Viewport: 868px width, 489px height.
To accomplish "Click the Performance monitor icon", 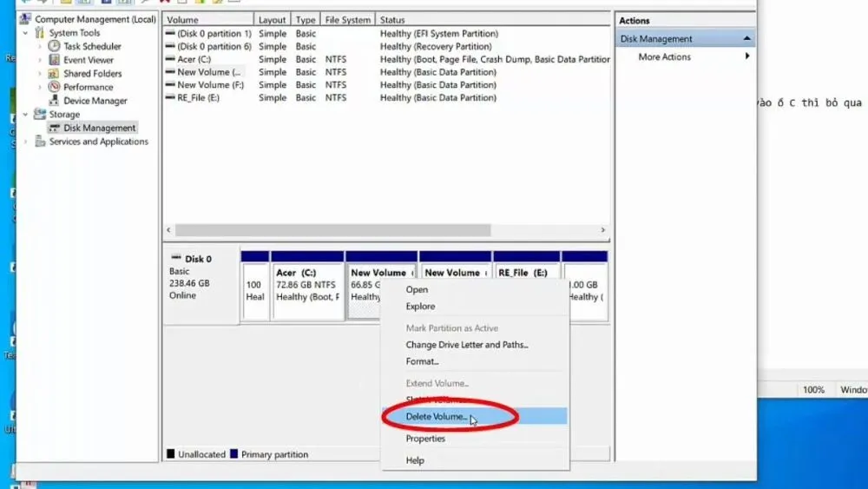I will [x=55, y=87].
